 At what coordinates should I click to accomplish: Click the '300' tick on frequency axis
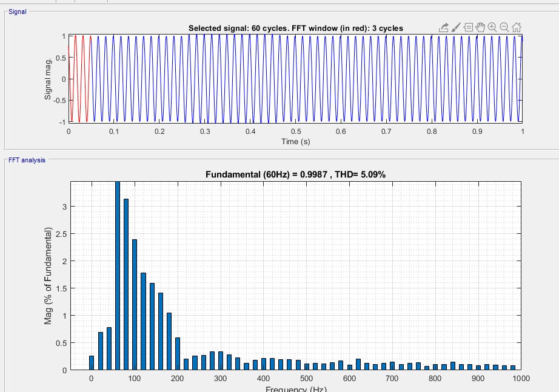pyautogui.click(x=220, y=379)
